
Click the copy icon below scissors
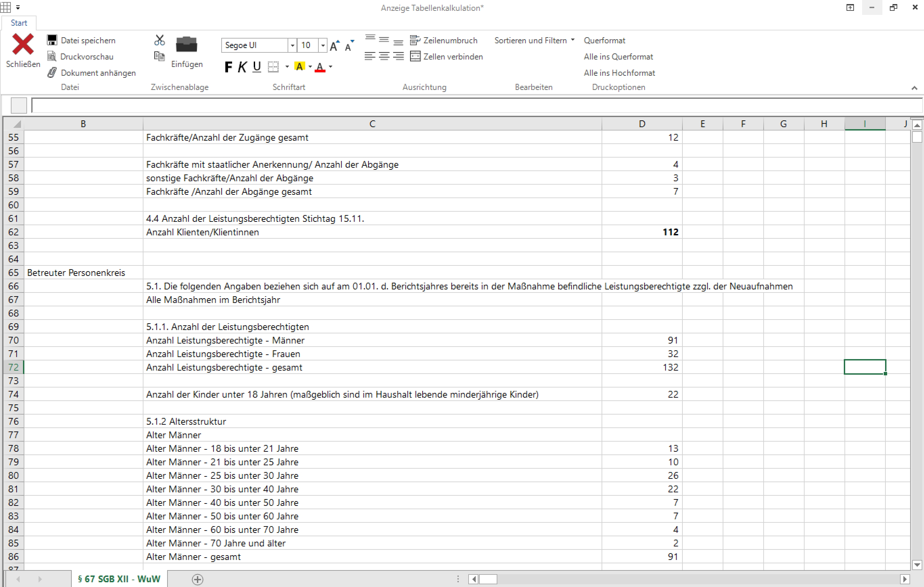click(x=159, y=56)
